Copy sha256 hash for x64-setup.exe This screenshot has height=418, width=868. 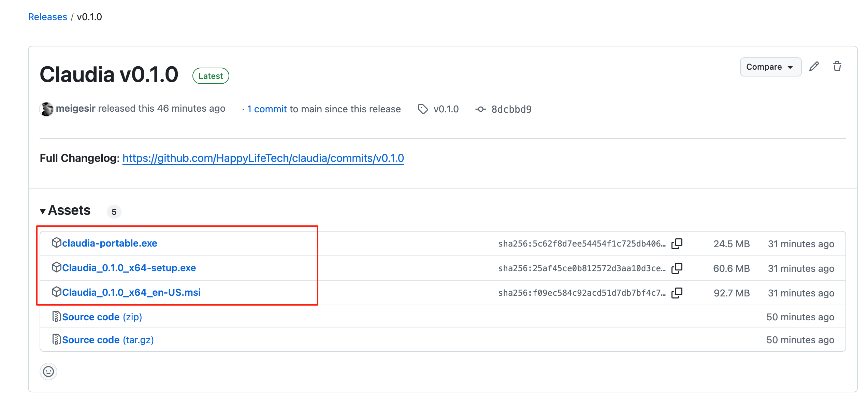click(x=677, y=268)
